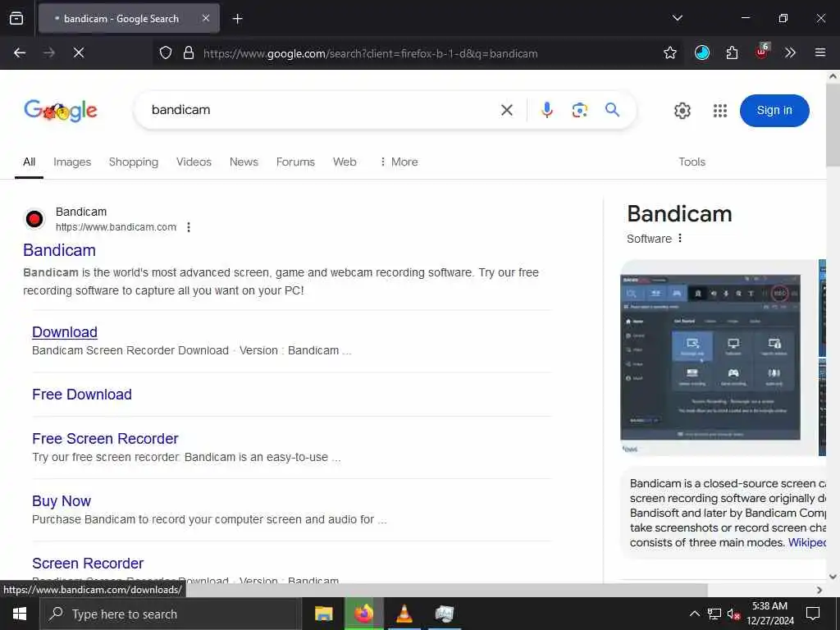Image resolution: width=840 pixels, height=630 pixels.
Task: View site security padlock info
Action: tap(189, 52)
